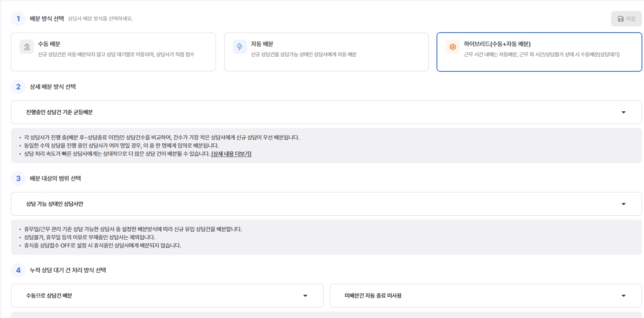The image size is (644, 318).
Task: Select the 하이브리드(수동+자동 배분) option card
Action: (539, 52)
